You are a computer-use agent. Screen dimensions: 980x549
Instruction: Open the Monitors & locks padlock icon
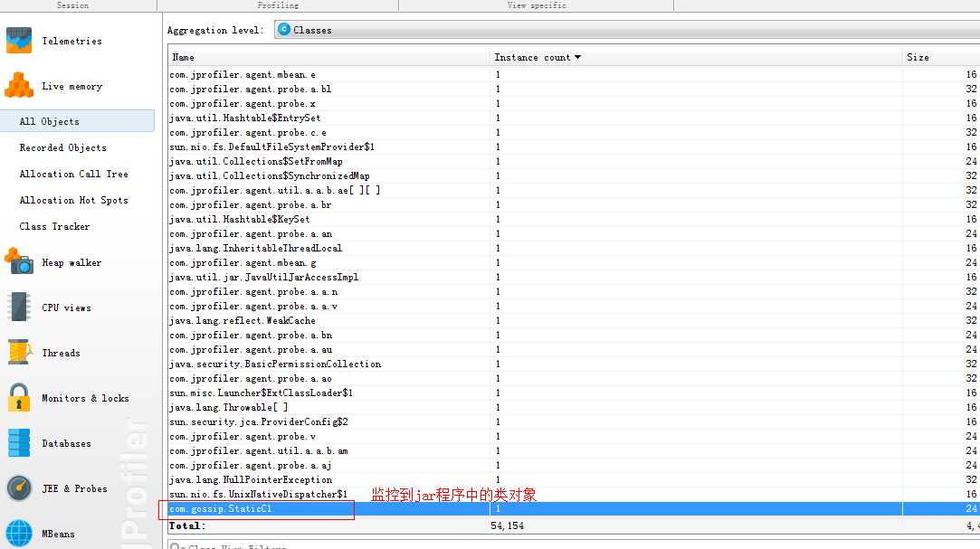click(19, 397)
